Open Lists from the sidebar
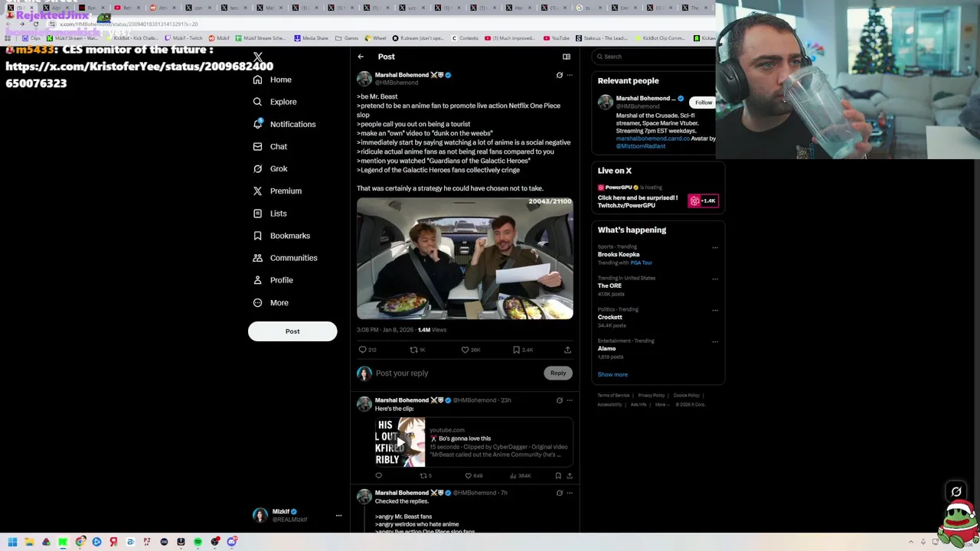This screenshot has width=980, height=551. 269,214
